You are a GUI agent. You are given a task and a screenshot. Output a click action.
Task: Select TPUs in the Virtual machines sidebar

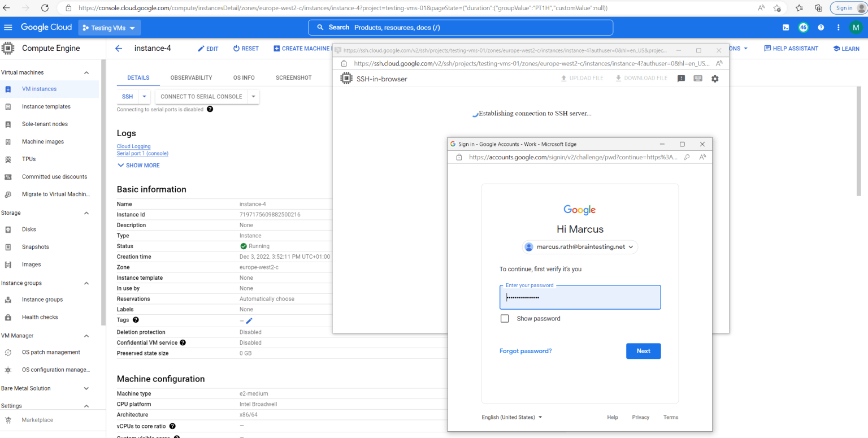(x=28, y=159)
